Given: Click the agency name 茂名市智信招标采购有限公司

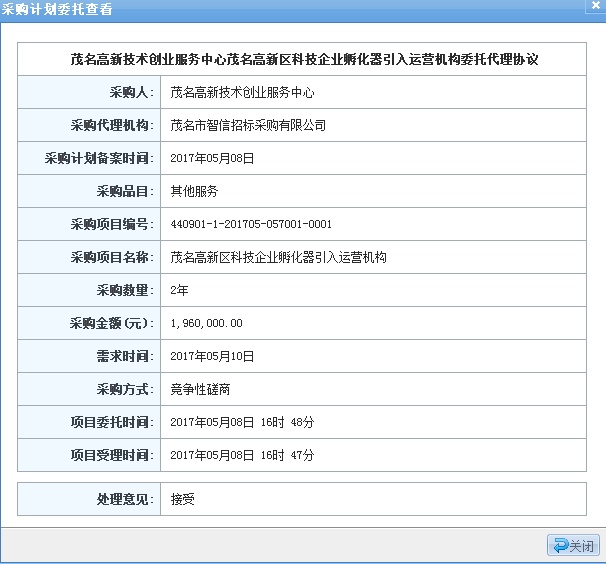Looking at the screenshot, I should [248, 125].
